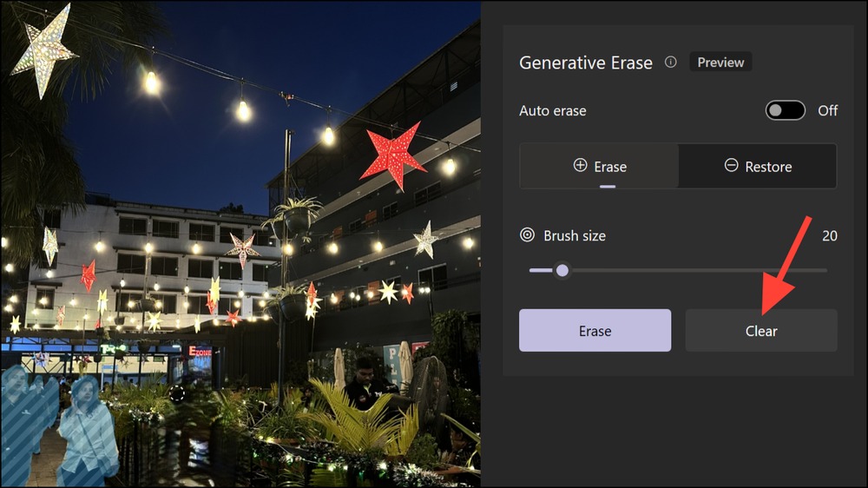The image size is (868, 488).
Task: Click the plus icon on Erase mode
Action: 580,165
